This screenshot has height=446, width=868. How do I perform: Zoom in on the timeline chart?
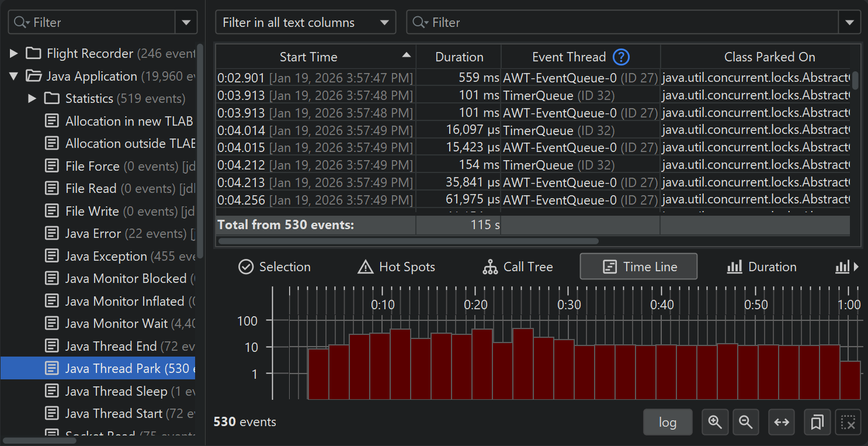715,422
